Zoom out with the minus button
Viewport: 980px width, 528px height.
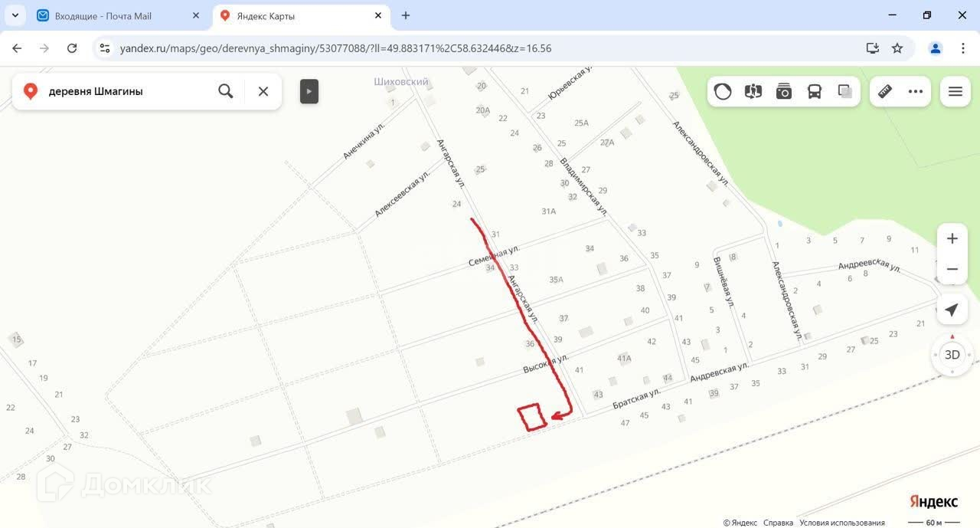pos(952,269)
